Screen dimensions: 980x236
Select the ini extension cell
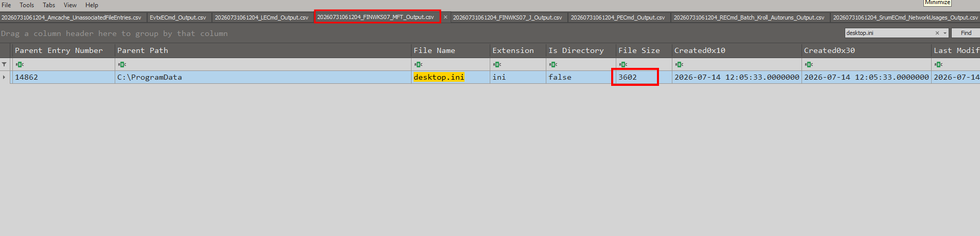pos(518,77)
